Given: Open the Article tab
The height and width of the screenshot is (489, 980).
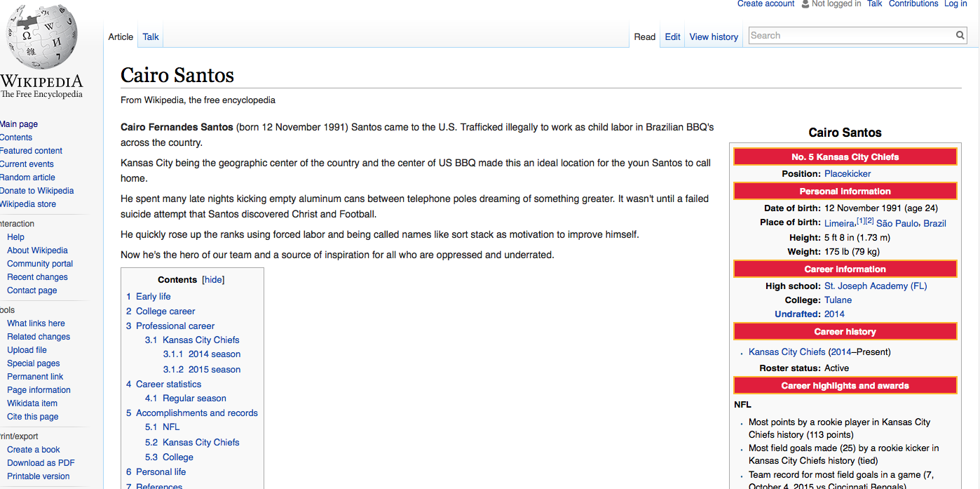Looking at the screenshot, I should [121, 36].
